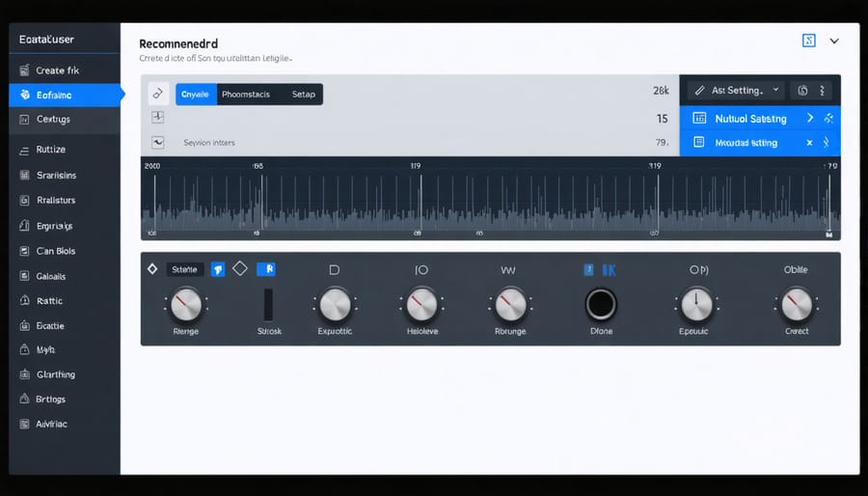Open the Ast Setting dropdown
868x496 pixels.
737,91
